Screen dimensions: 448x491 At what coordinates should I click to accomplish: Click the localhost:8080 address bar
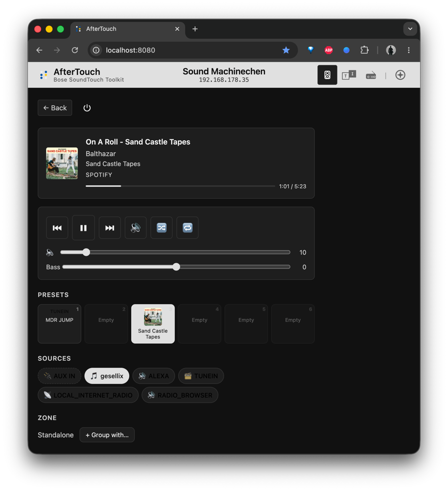[193, 50]
